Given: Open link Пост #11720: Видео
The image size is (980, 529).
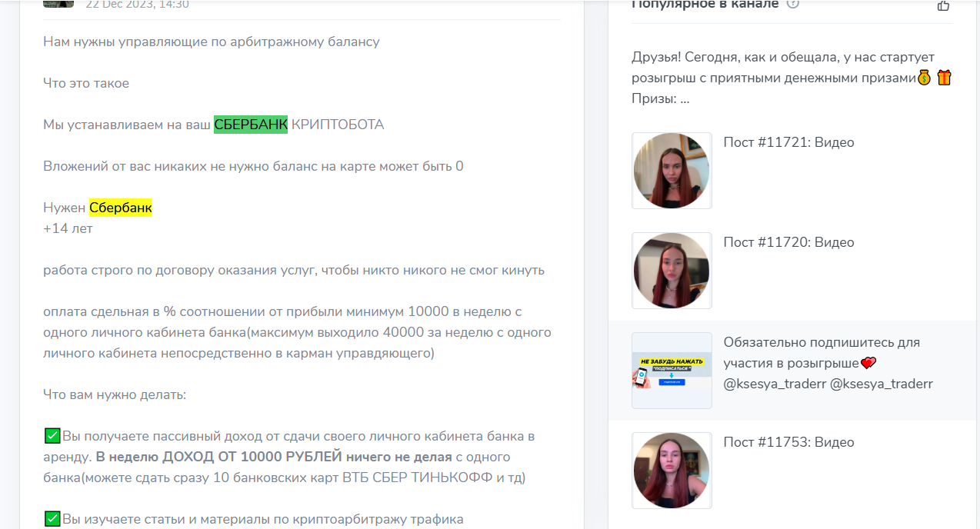Looking at the screenshot, I should tap(788, 242).
